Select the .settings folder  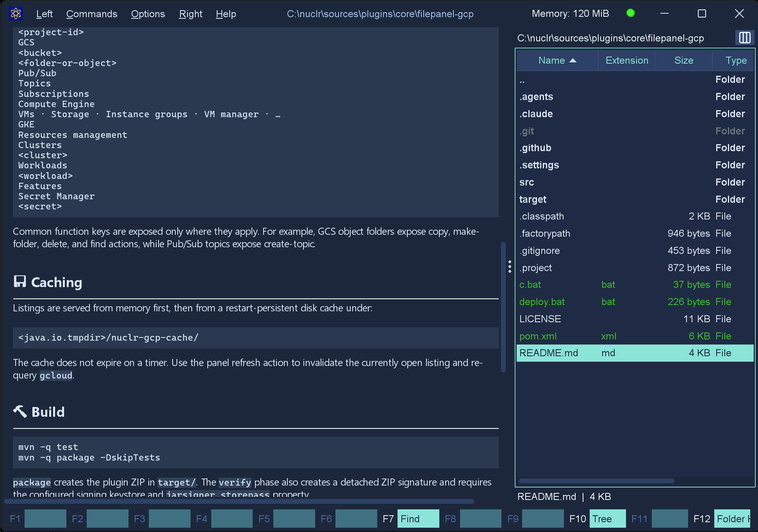(635, 165)
